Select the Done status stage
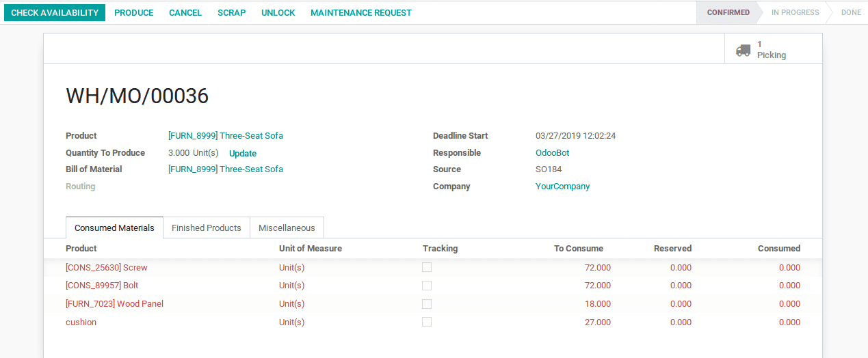The width and height of the screenshot is (868, 358). click(x=851, y=12)
